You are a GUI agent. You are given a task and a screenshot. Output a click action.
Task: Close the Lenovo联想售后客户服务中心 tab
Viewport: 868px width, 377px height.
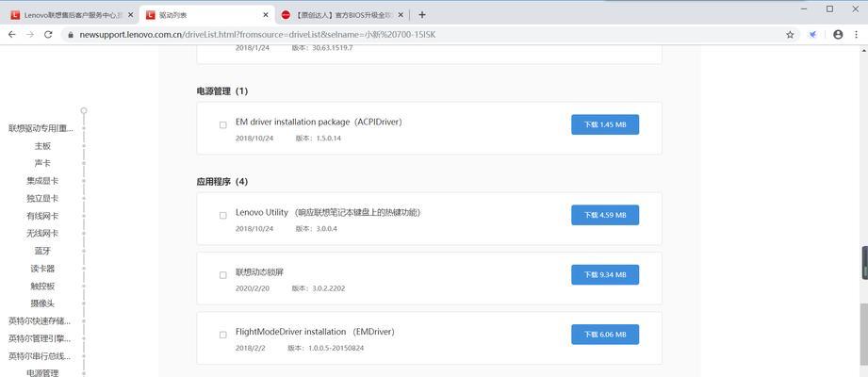(x=131, y=15)
